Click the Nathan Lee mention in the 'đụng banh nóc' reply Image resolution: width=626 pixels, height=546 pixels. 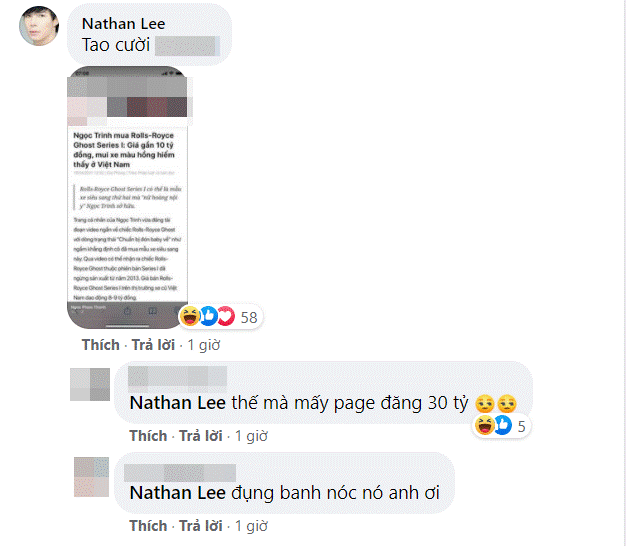(178, 493)
